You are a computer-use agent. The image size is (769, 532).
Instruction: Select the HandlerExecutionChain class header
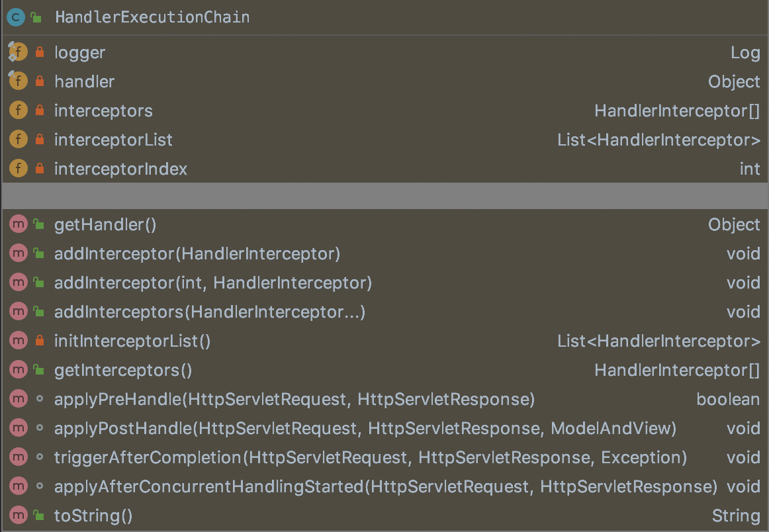[x=152, y=17]
